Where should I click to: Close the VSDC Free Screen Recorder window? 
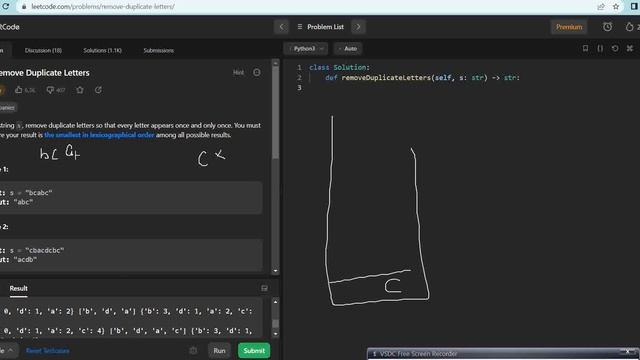coord(628,351)
